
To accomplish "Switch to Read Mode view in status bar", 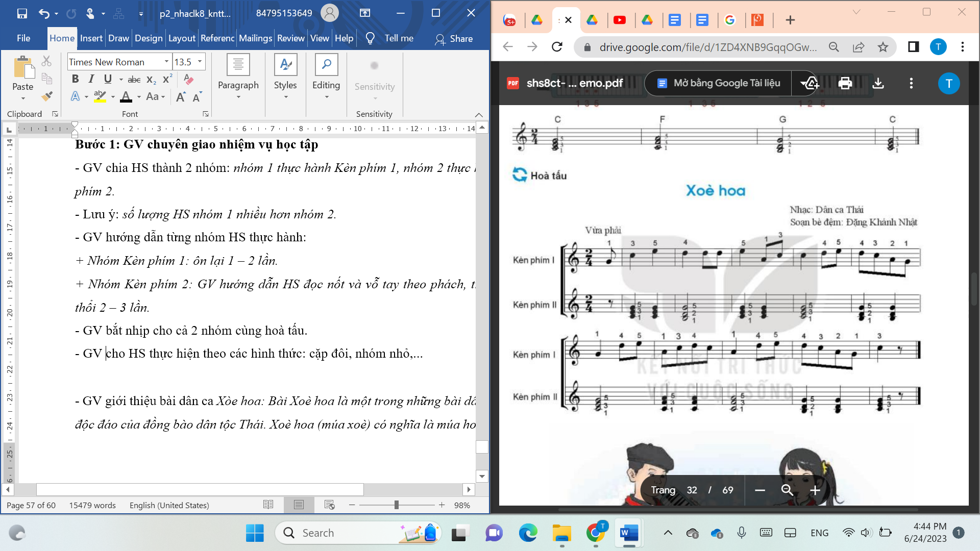I will (x=268, y=505).
